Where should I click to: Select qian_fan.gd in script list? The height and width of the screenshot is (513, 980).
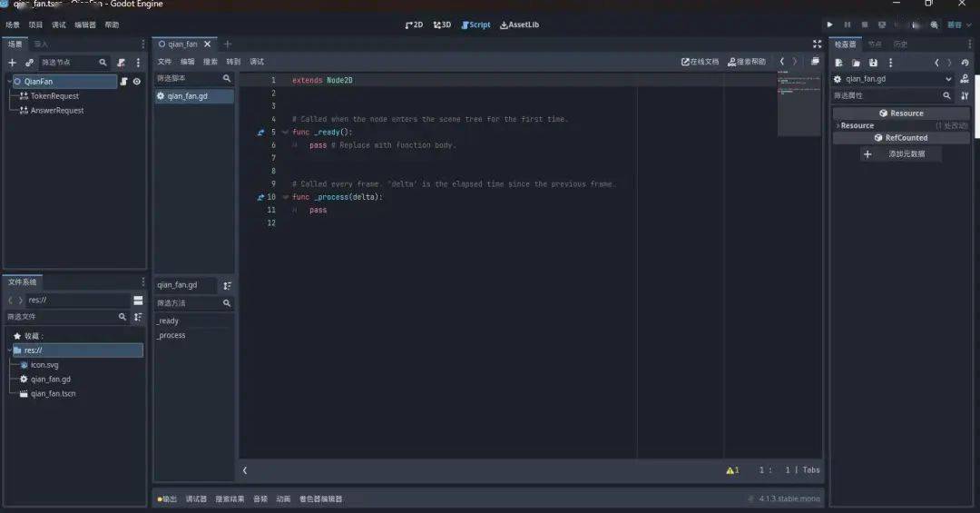(x=194, y=96)
